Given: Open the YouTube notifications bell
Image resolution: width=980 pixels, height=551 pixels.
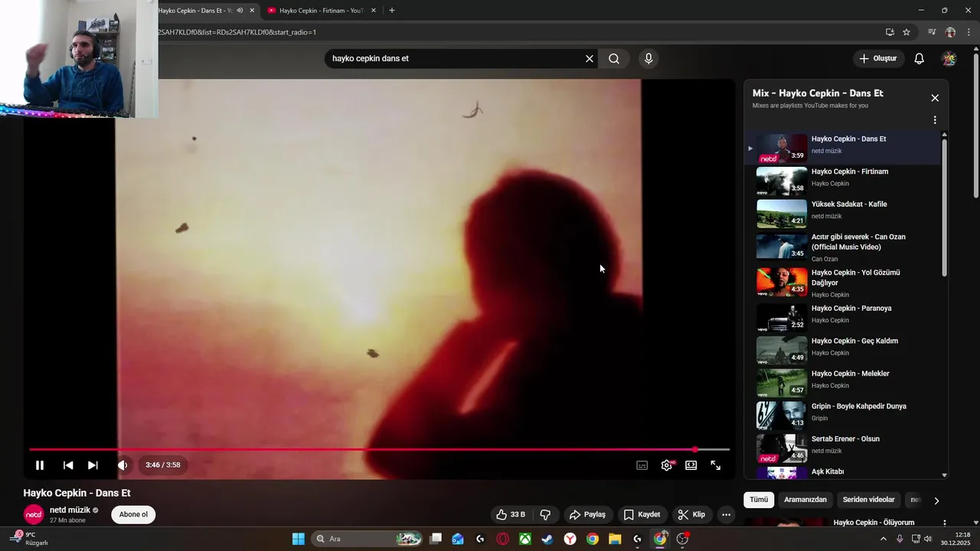Looking at the screenshot, I should (920, 59).
